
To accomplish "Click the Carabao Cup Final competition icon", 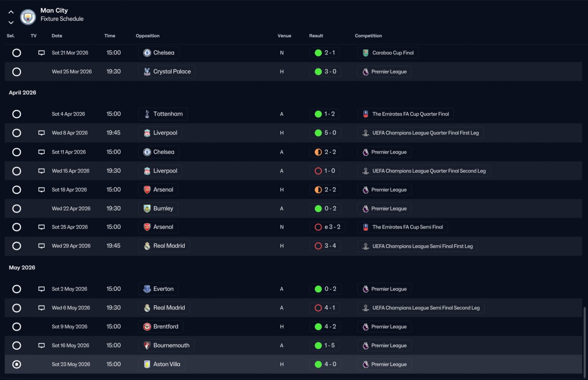I will (x=365, y=53).
